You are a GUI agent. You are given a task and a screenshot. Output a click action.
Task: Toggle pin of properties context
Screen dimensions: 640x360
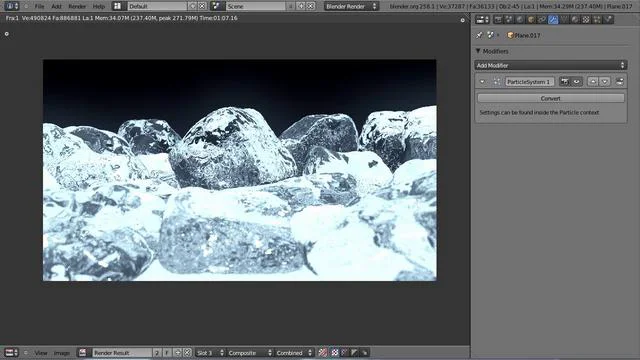point(479,35)
